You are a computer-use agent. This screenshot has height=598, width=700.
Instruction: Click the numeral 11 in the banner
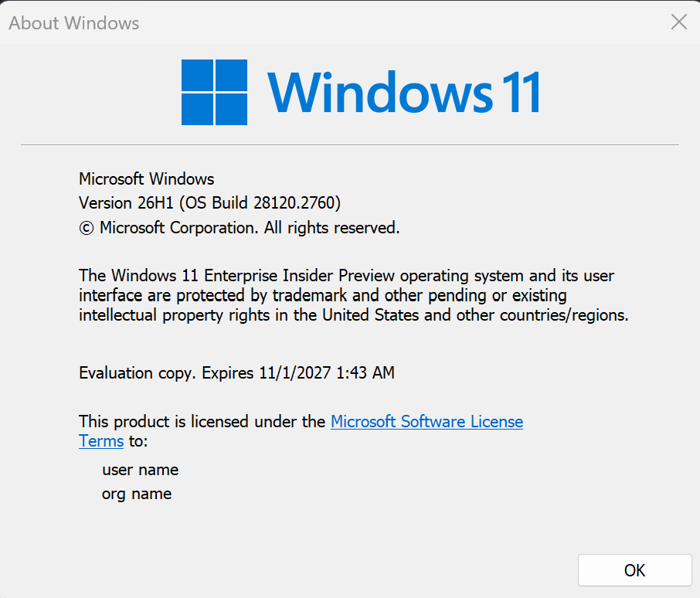pyautogui.click(x=521, y=92)
